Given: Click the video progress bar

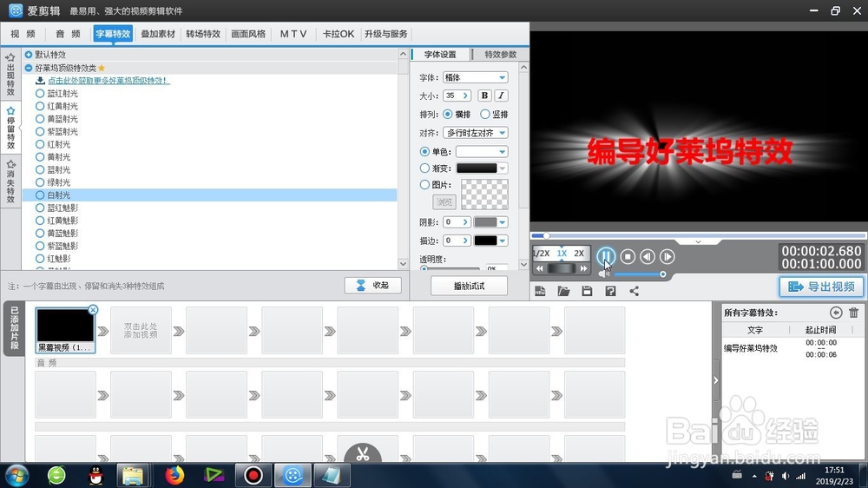Looking at the screenshot, I should pos(699,236).
